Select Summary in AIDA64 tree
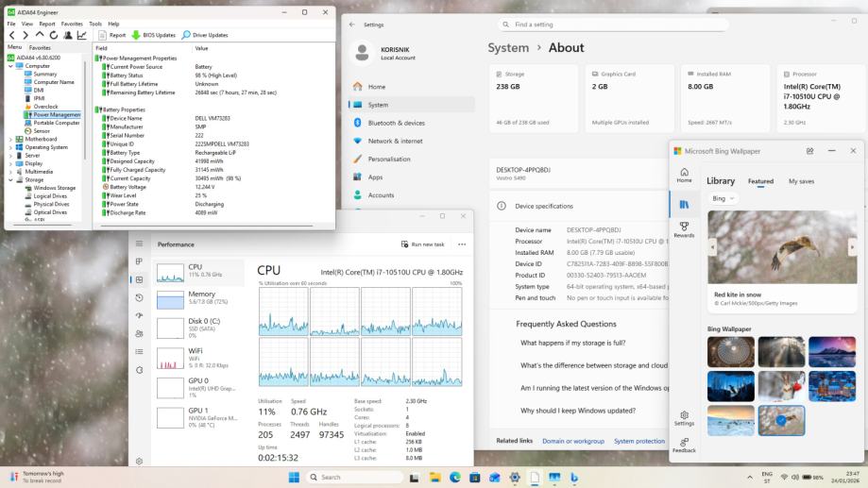Image resolution: width=868 pixels, height=488 pixels. [x=44, y=75]
